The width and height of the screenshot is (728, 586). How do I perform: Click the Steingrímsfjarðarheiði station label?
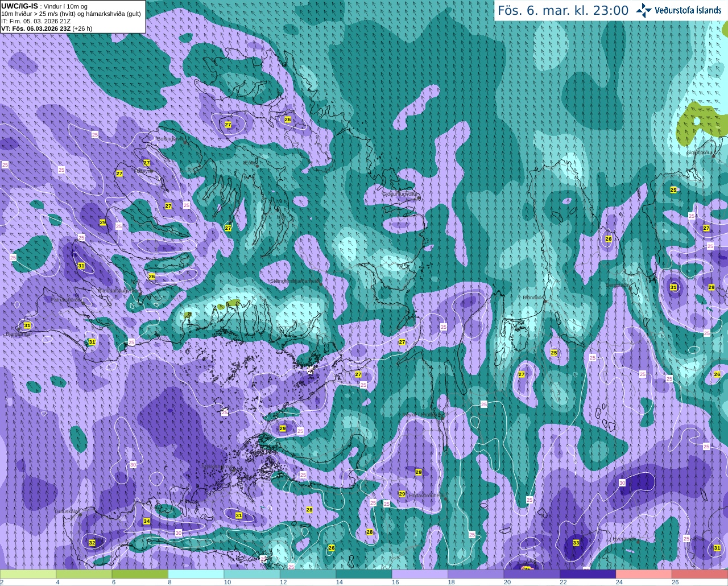pyautogui.click(x=295, y=281)
